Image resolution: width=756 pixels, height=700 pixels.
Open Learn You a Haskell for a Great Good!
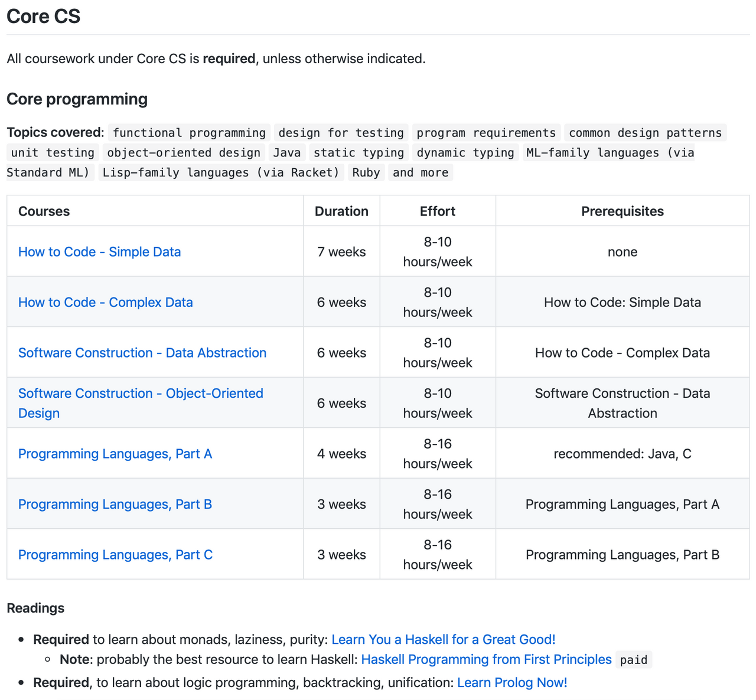(x=443, y=640)
